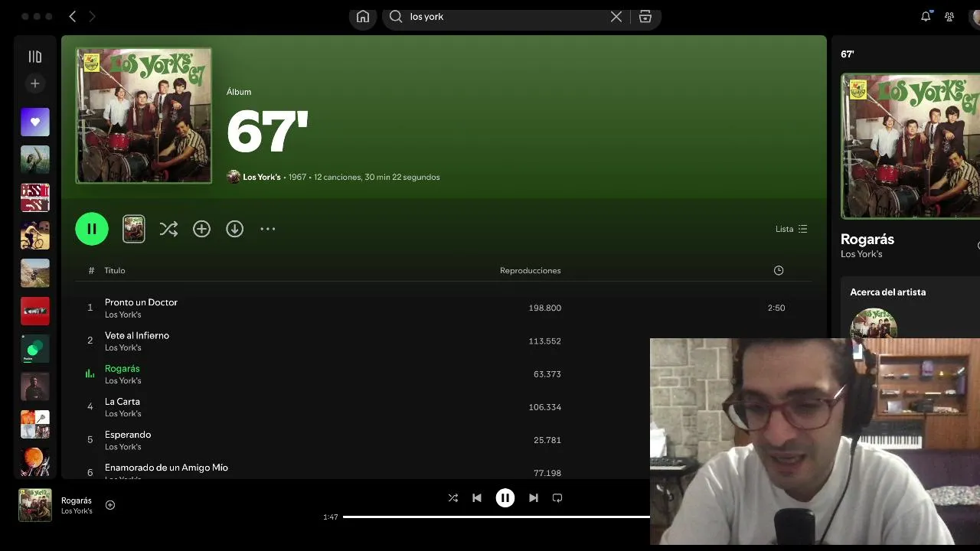980x551 pixels.
Task: Open the large cover in right panel
Action: point(910,146)
